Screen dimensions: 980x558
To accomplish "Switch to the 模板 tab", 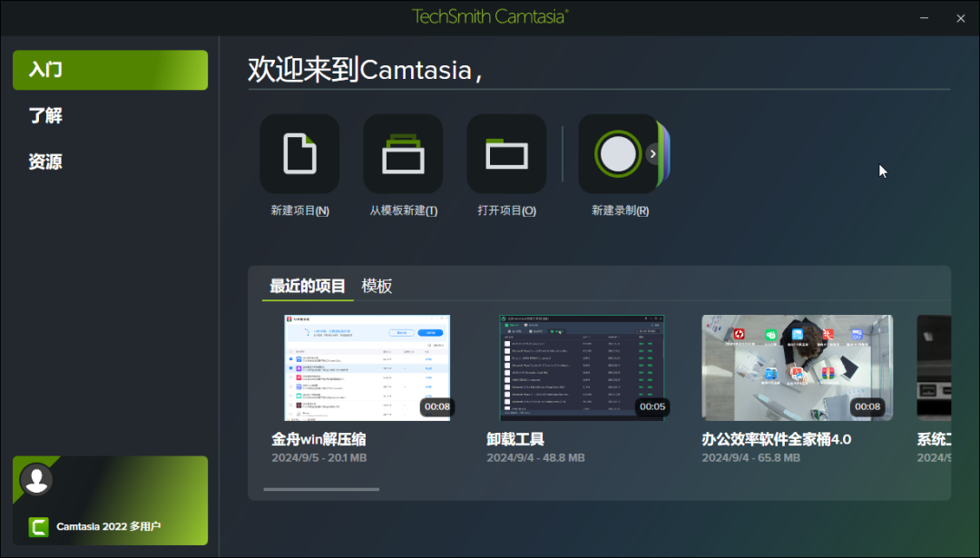I will point(377,286).
